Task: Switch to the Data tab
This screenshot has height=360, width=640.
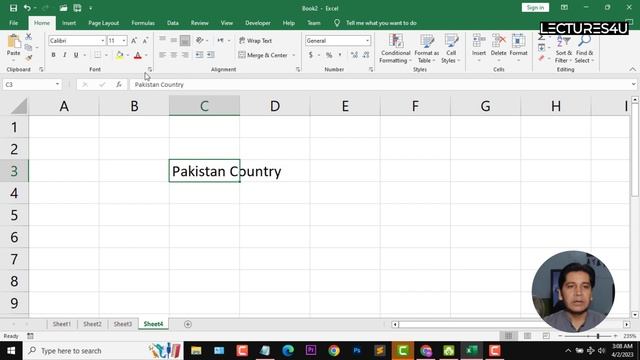Action: [x=173, y=23]
